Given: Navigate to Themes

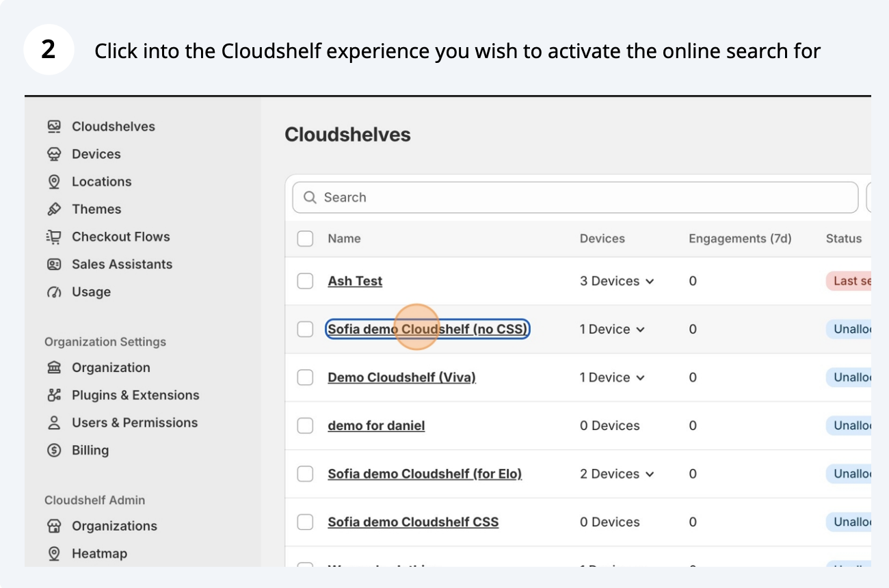Looking at the screenshot, I should (96, 209).
